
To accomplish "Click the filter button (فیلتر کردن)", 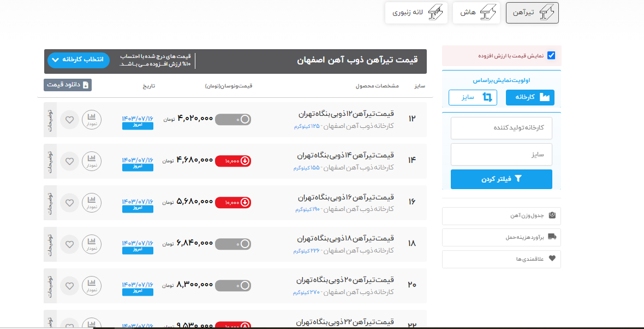I will pos(501,179).
